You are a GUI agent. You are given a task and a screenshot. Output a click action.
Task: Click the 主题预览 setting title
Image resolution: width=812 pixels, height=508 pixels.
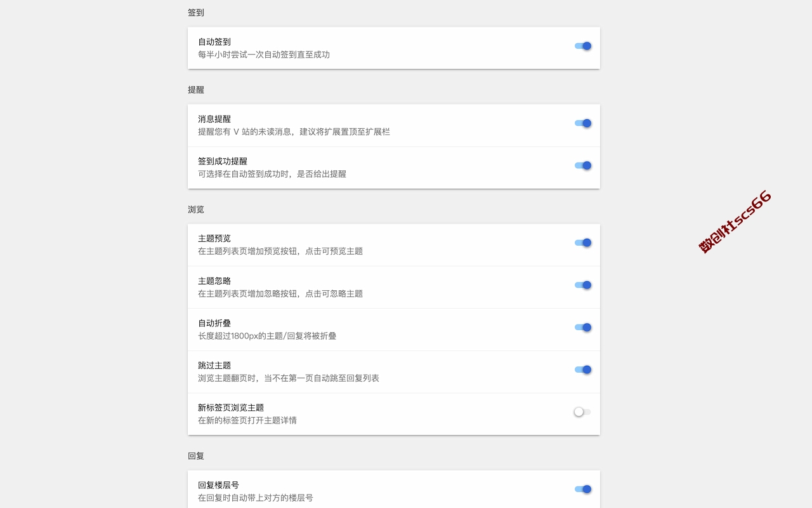214,239
